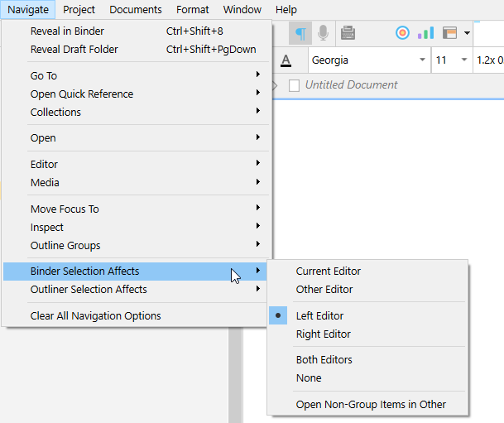Open writing statistics bar chart icon

[x=425, y=33]
